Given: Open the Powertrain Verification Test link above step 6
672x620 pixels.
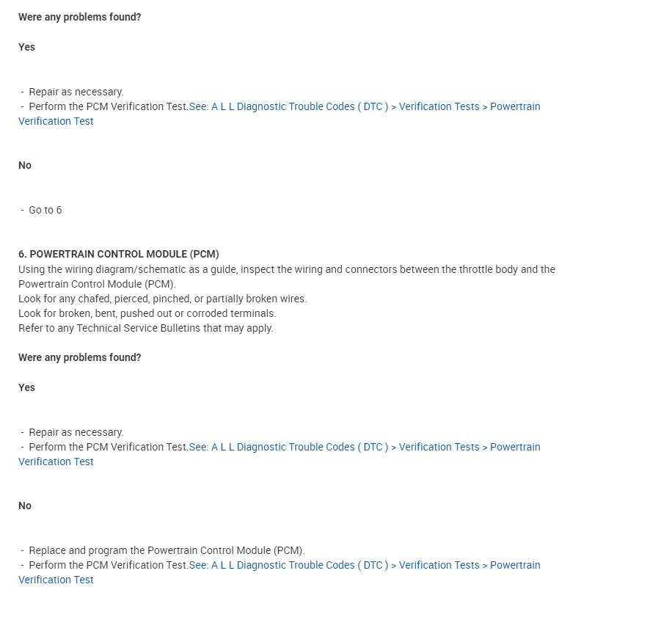Looking at the screenshot, I should coord(364,106).
